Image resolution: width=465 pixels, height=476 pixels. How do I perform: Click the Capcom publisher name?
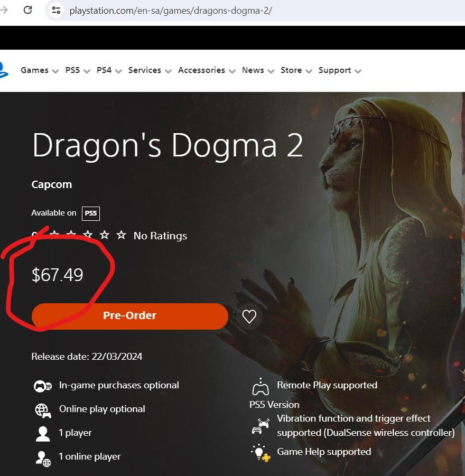pos(52,184)
